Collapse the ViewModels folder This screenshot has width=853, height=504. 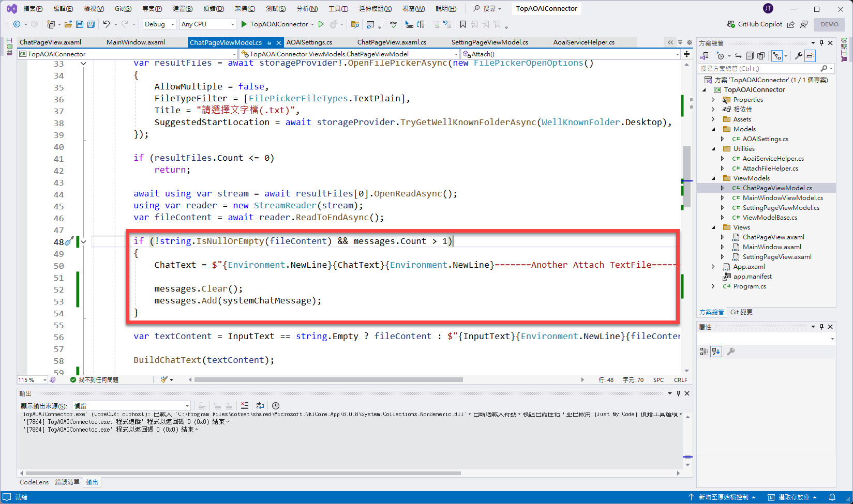pyautogui.click(x=714, y=178)
